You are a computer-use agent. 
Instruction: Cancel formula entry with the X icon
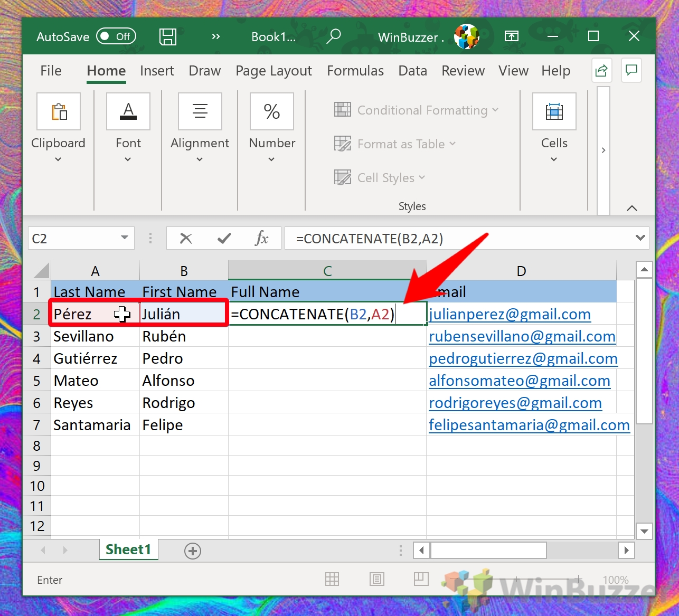tap(186, 239)
